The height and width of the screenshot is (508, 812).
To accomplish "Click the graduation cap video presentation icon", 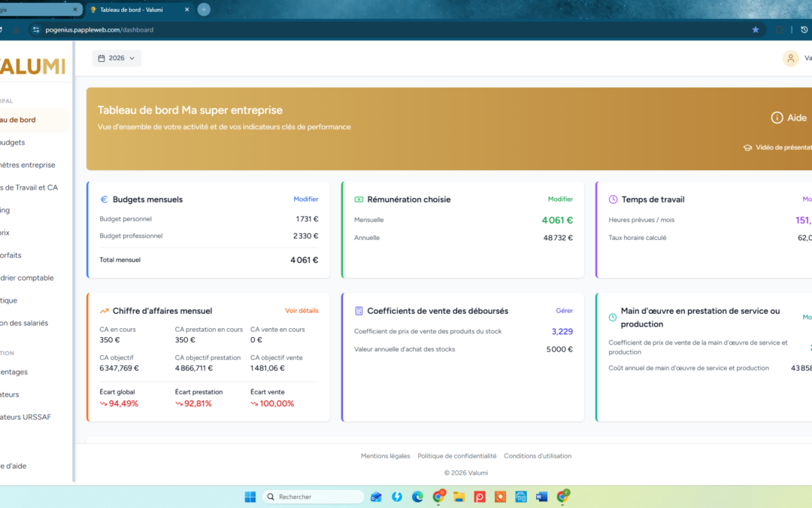I will [x=747, y=148].
